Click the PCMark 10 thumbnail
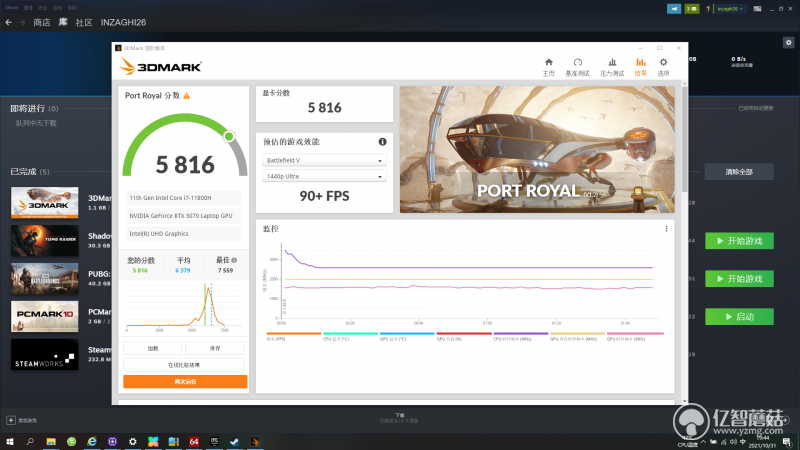Screen dimensions: 800x450 pyautogui.click(x=45, y=316)
